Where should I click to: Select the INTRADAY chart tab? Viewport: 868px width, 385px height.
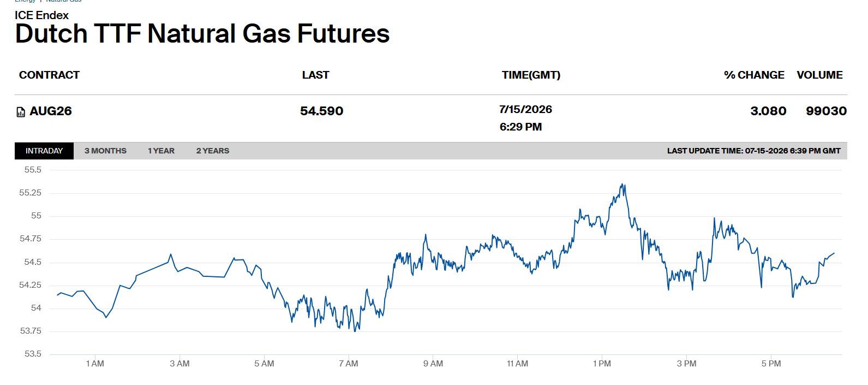[44, 151]
